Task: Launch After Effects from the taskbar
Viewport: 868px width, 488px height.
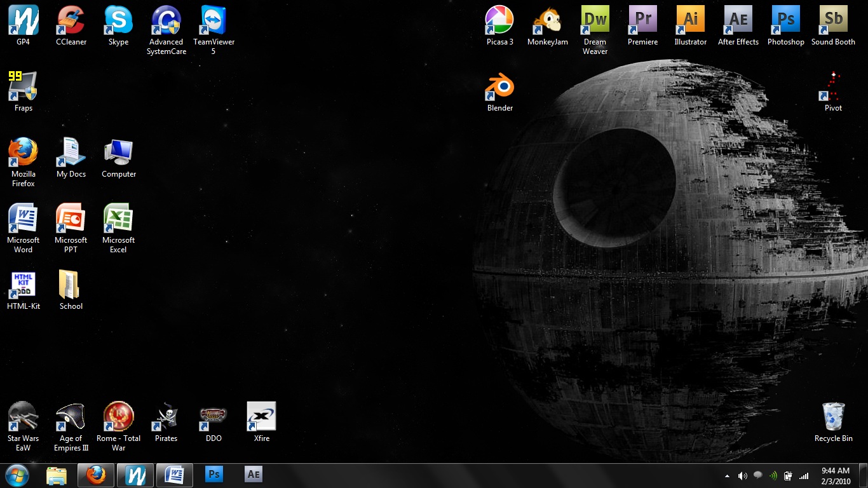Action: click(x=254, y=475)
